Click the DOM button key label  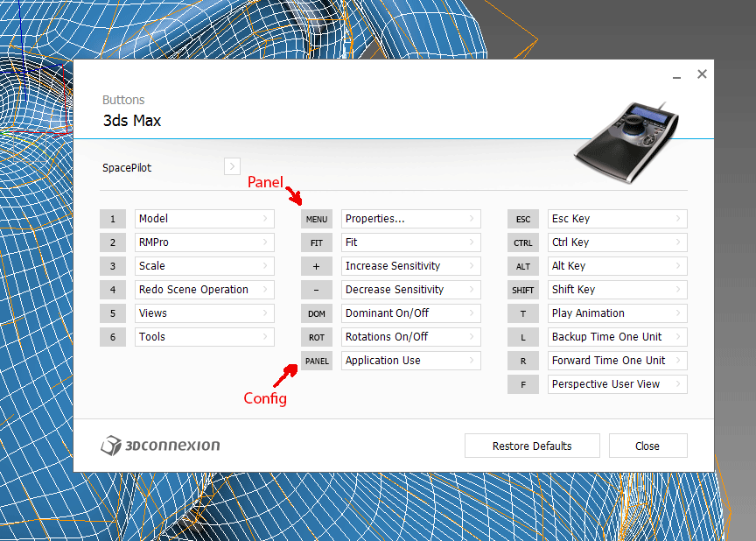pyautogui.click(x=316, y=313)
